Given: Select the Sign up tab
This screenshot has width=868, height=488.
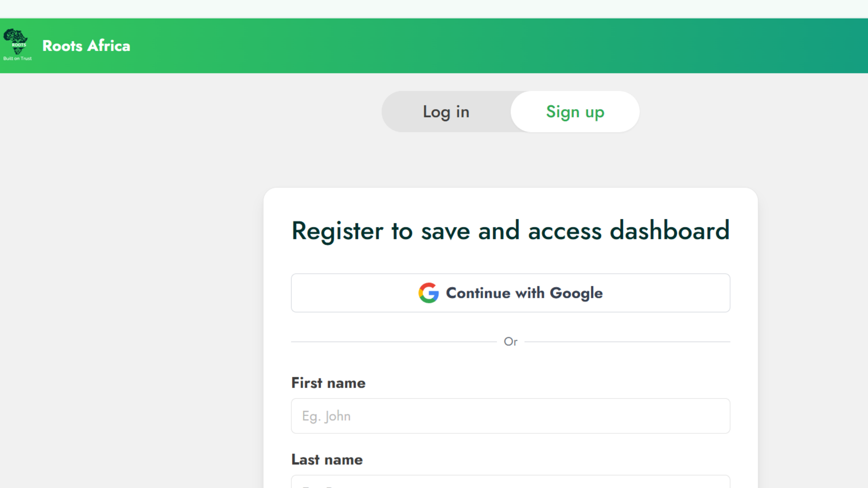Looking at the screenshot, I should coord(575,112).
